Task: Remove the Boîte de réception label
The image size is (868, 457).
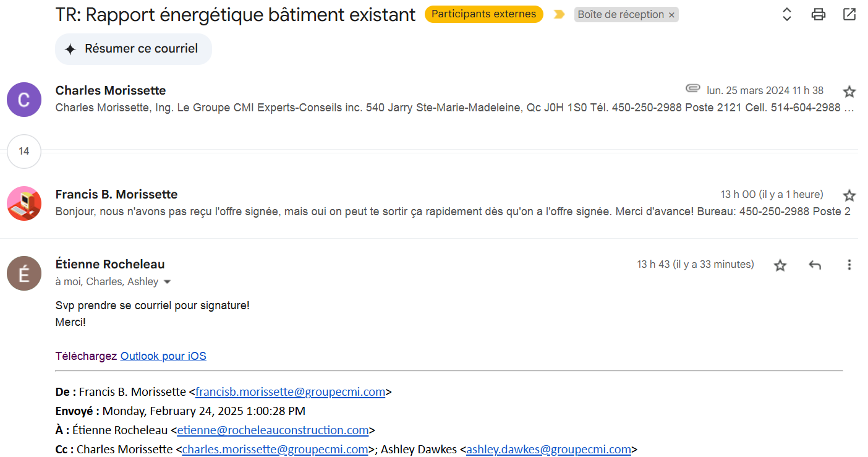Action: coord(671,15)
